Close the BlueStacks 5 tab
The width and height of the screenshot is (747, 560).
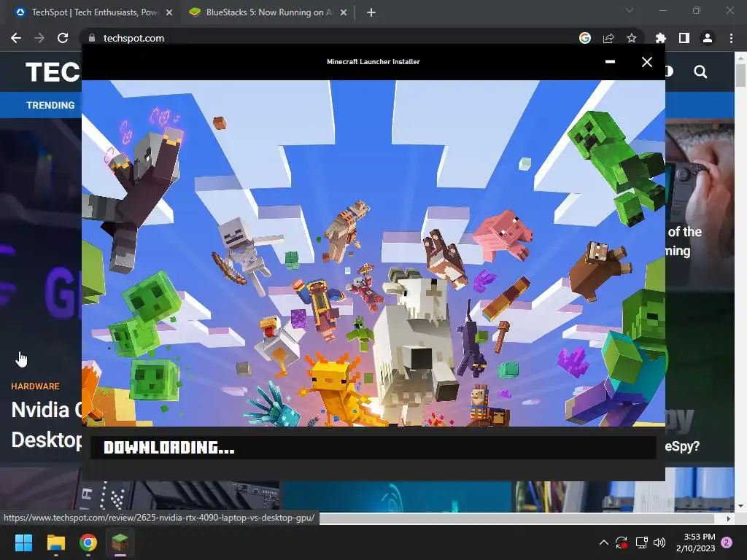tap(344, 12)
